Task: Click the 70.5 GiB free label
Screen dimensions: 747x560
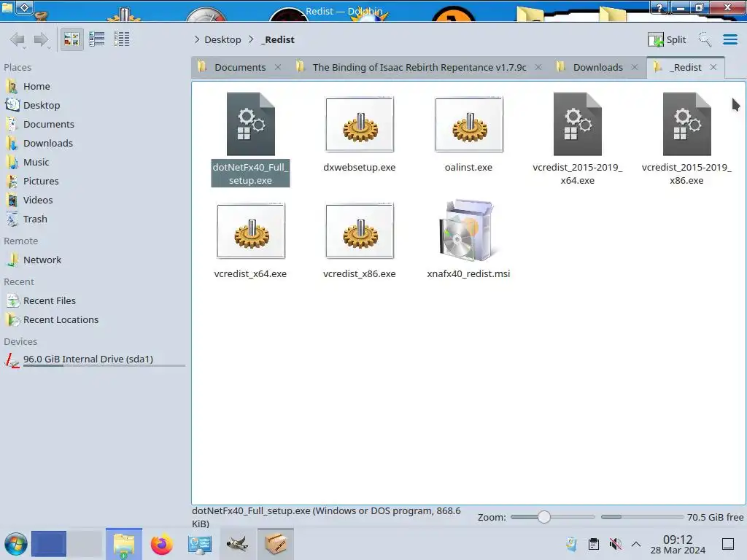Action: (715, 517)
